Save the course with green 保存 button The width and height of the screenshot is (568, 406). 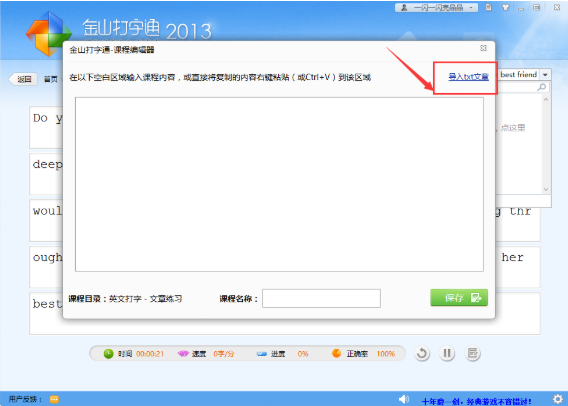pyautogui.click(x=459, y=298)
